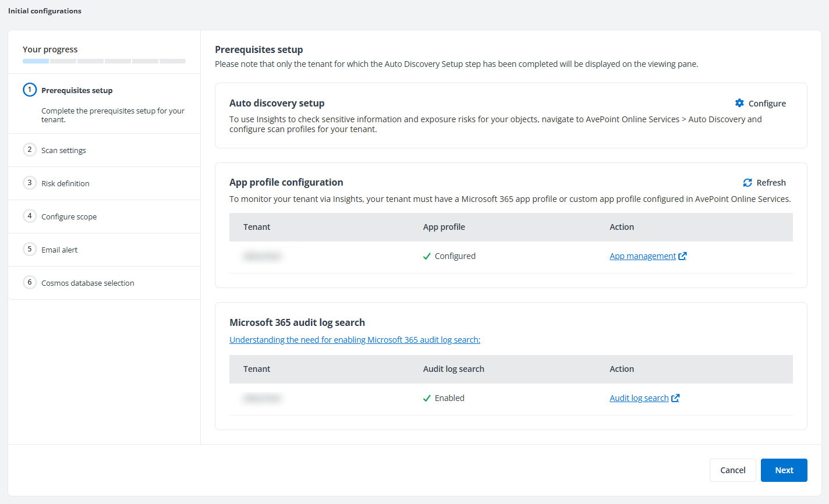The height and width of the screenshot is (504, 829).
Task: Click the Refresh arrows icon
Action: tap(747, 183)
